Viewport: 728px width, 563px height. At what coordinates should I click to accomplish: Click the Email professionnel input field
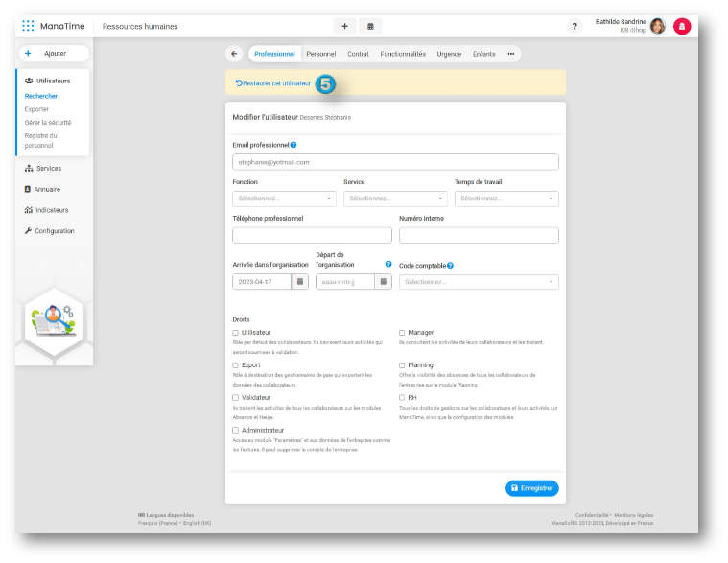pyautogui.click(x=395, y=162)
